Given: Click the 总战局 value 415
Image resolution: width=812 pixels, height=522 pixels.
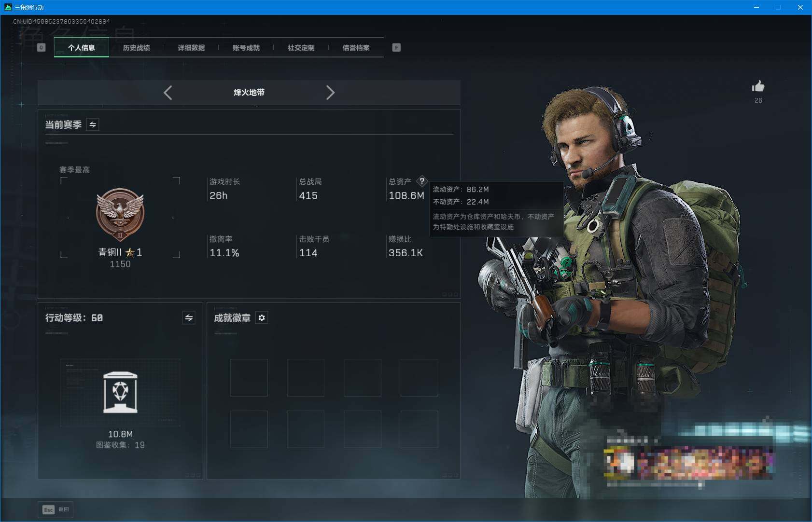Looking at the screenshot, I should 308,195.
